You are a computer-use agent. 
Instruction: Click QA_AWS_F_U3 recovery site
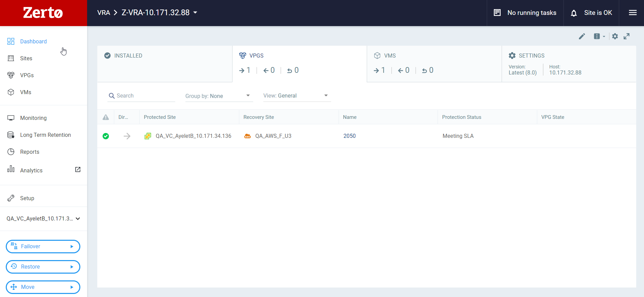pyautogui.click(x=273, y=136)
